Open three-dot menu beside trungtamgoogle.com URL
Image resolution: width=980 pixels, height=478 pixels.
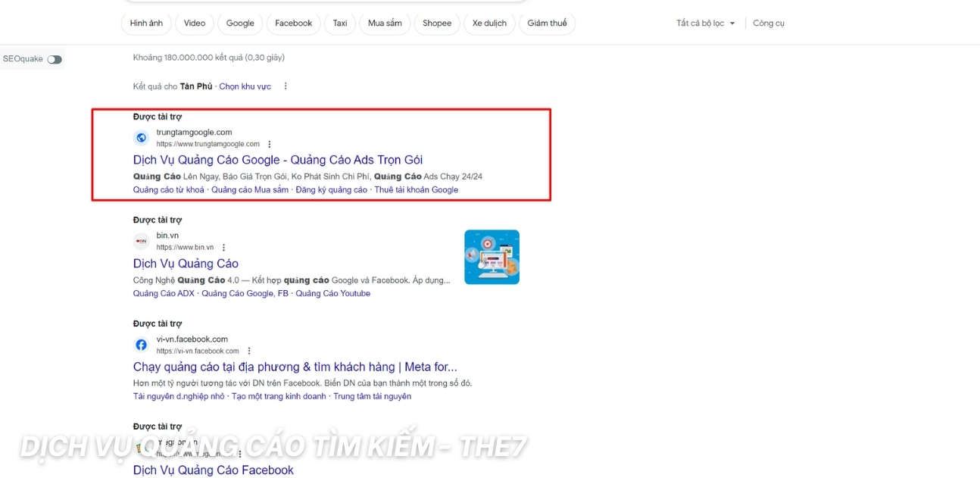pyautogui.click(x=270, y=143)
